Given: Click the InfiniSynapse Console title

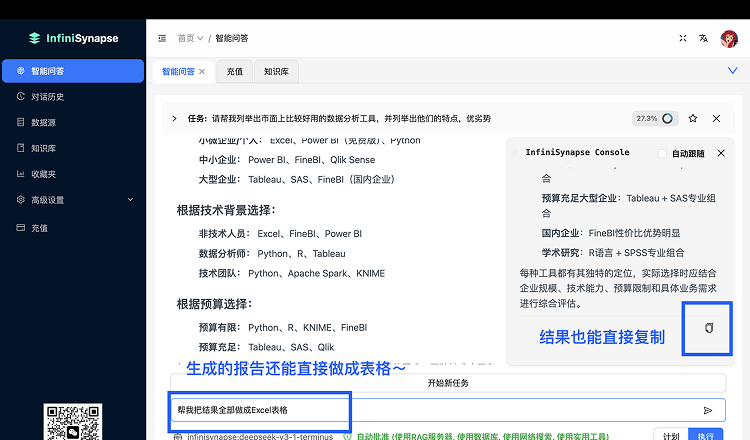Looking at the screenshot, I should (577, 152).
